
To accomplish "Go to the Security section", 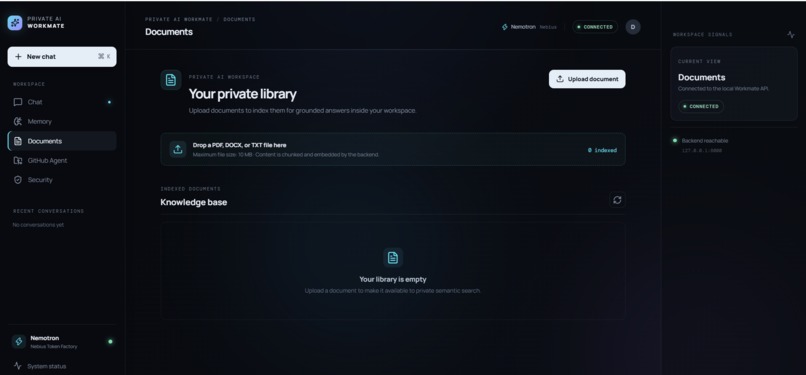I will pyautogui.click(x=62, y=180).
